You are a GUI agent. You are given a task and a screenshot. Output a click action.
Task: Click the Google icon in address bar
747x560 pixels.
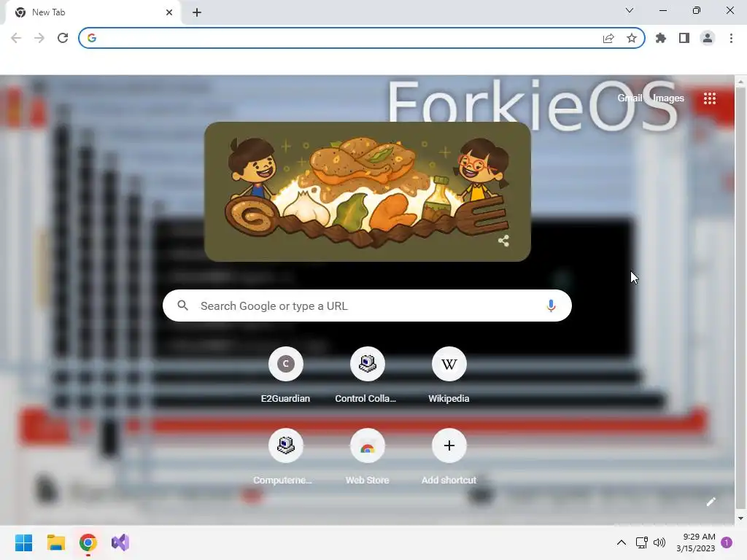coord(92,38)
